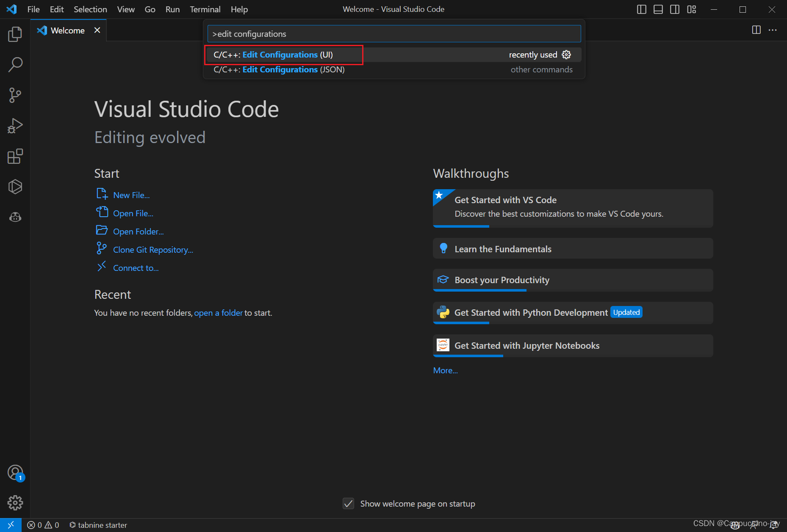This screenshot has width=787, height=532.
Task: Open the Copilot face icon in the activity bar
Action: tap(15, 217)
